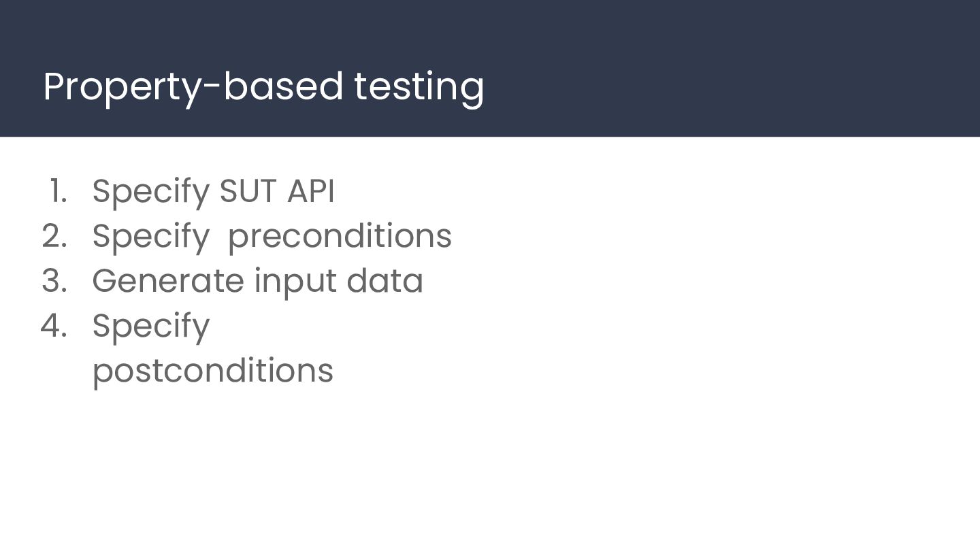Select the "Specify SUT API" list item

coord(213,191)
